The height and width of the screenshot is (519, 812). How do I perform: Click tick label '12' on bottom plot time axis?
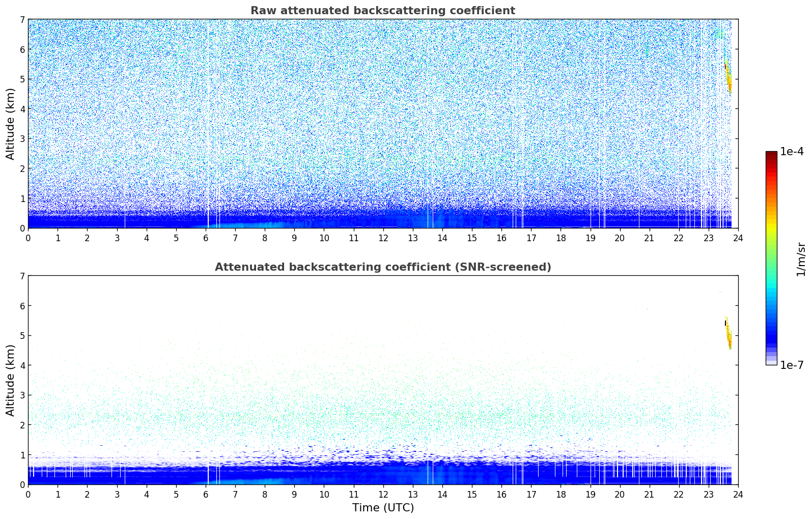[383, 495]
